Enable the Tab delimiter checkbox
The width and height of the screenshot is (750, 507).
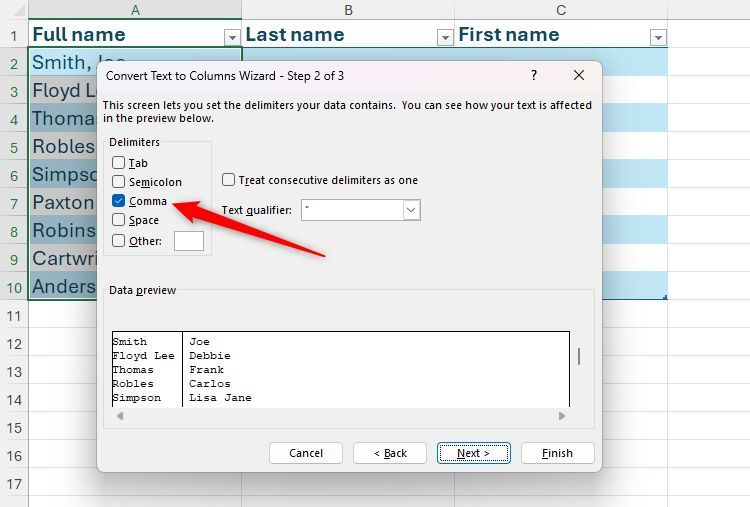[x=119, y=163]
